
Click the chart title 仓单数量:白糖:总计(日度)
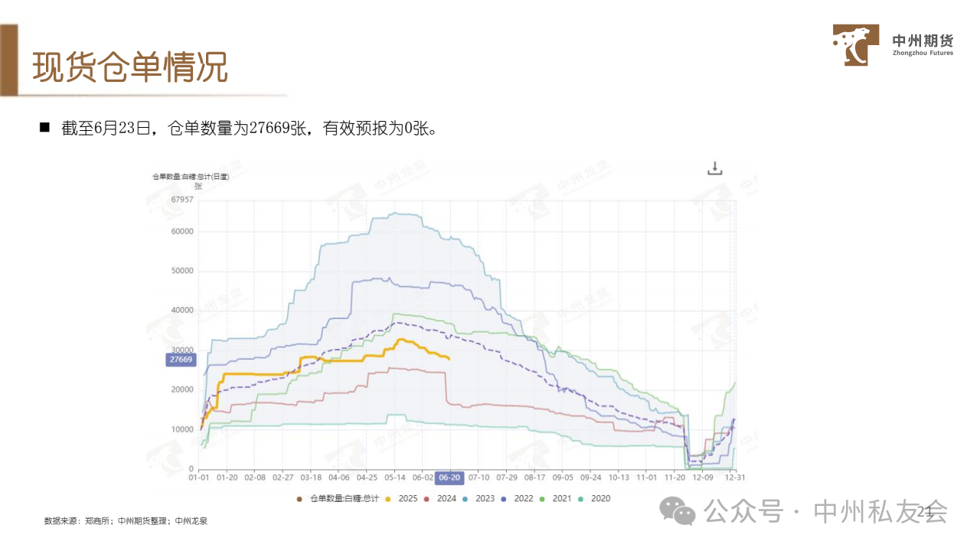click(x=191, y=177)
